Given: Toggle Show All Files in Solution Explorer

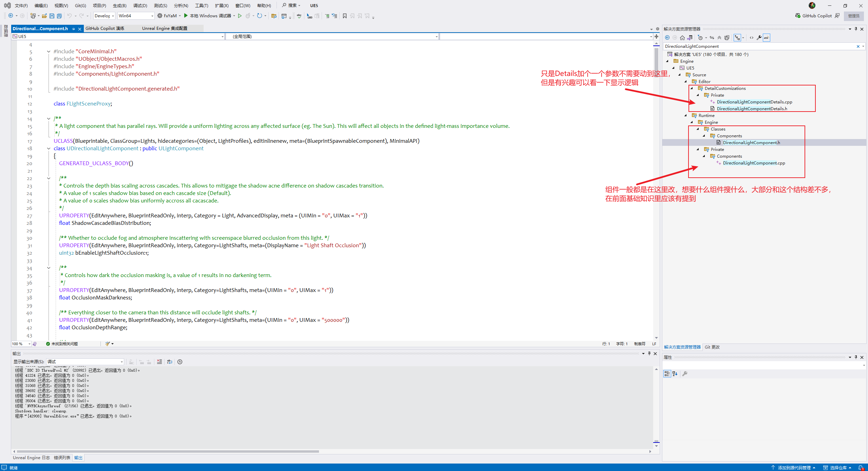Looking at the screenshot, I should tap(727, 38).
